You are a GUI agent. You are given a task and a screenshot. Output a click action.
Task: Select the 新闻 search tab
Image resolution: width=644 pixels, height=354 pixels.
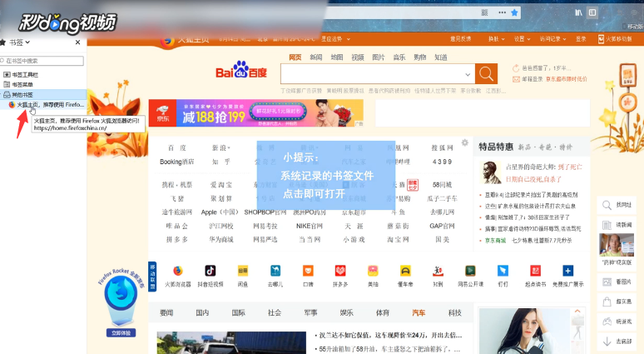[x=316, y=57]
